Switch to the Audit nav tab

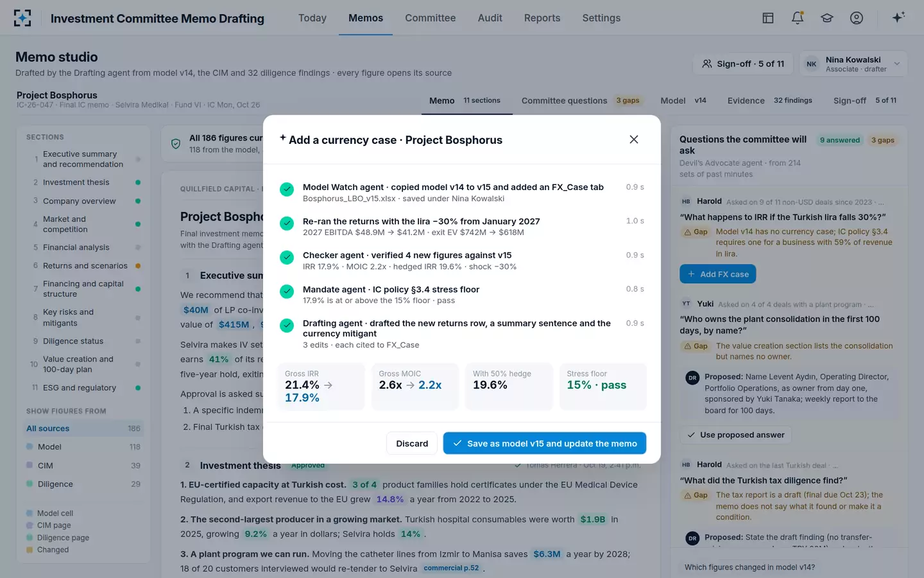(x=490, y=18)
